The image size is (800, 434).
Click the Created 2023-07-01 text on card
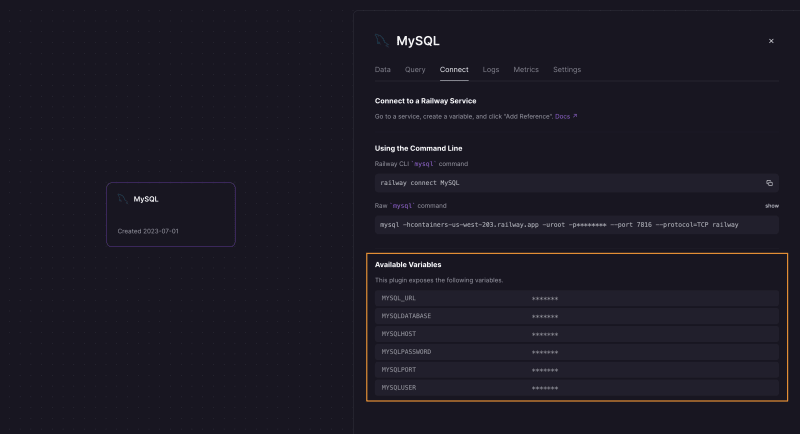point(148,231)
